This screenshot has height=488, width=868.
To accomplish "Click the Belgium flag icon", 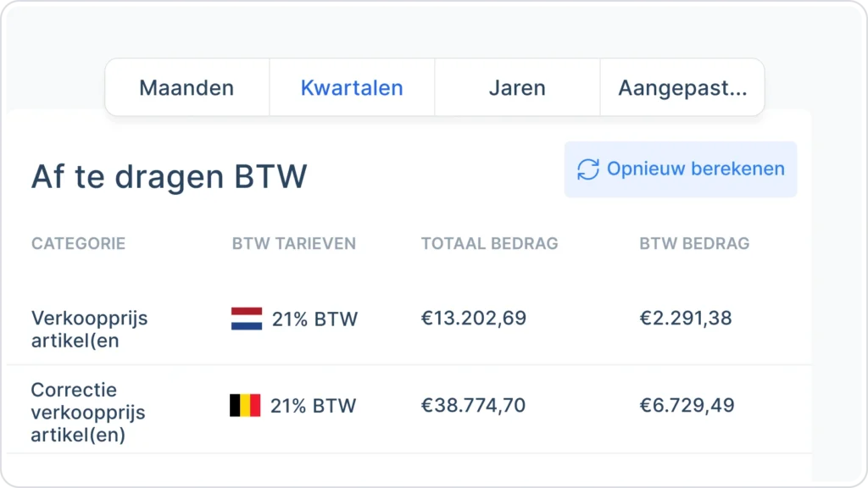I will [x=245, y=406].
